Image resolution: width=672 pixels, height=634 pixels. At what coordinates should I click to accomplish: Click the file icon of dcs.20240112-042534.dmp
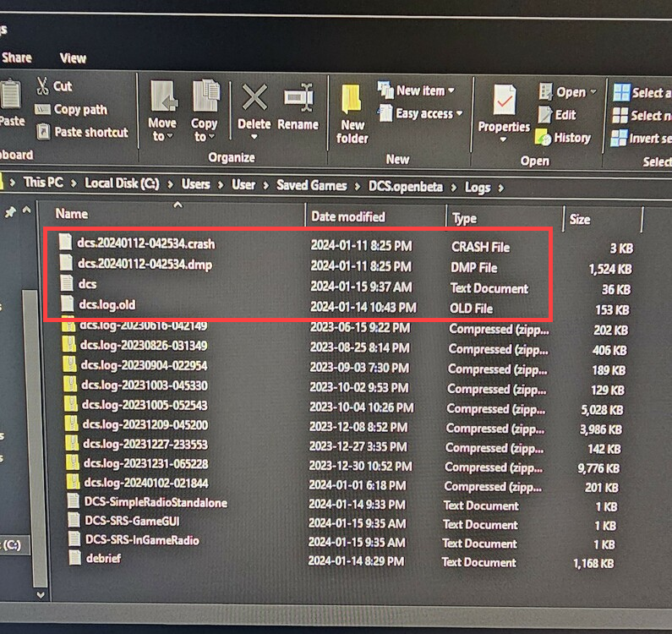pyautogui.click(x=66, y=262)
